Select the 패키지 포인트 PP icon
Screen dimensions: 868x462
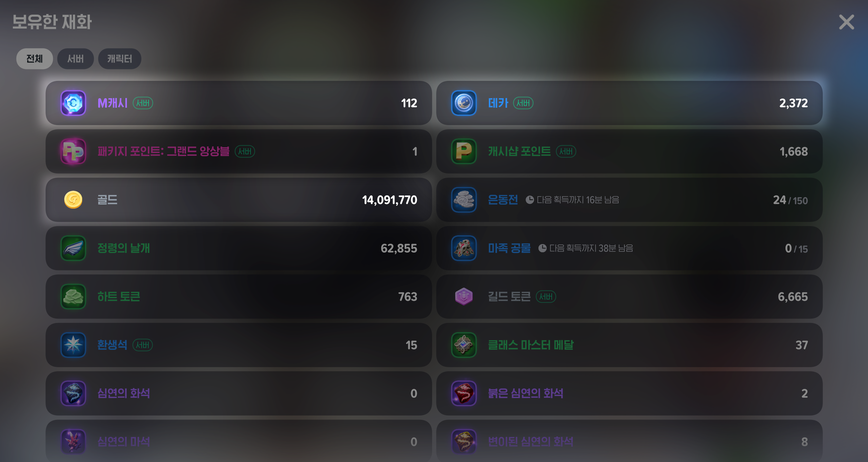(73, 151)
